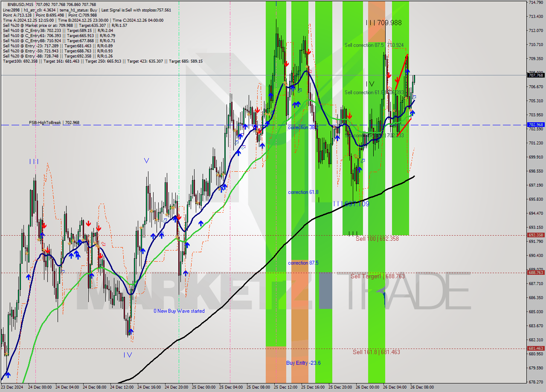Click the blue 'correction 87.5' label
Image resolution: width=546 pixels, height=392 pixels.
303,263
